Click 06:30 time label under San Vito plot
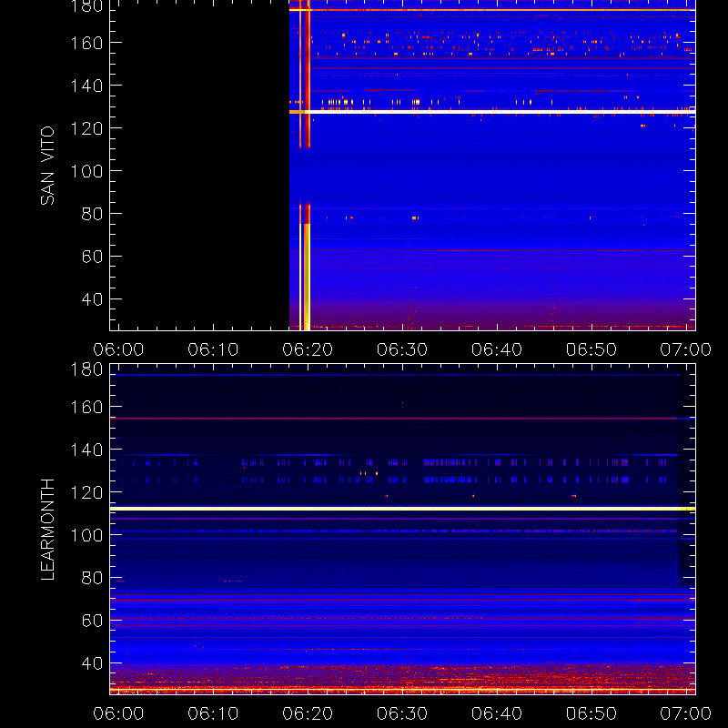Viewport: 728px width, 728px height. [402, 349]
